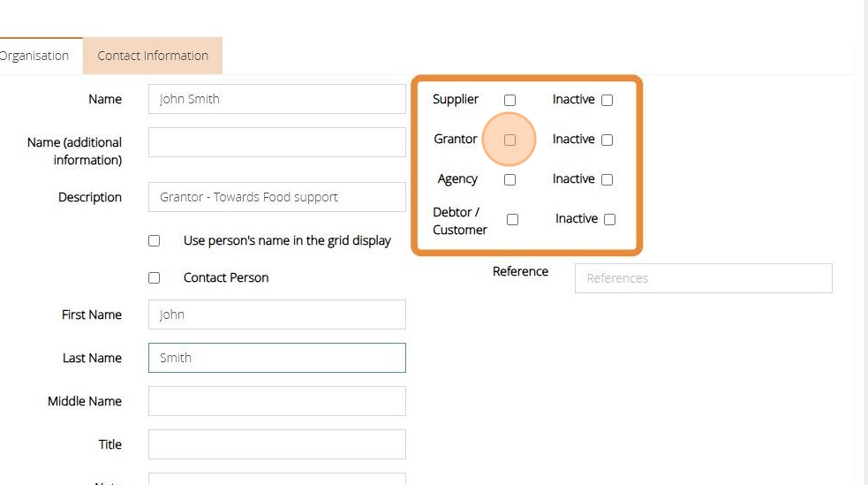Focus the Name (additional information) field
This screenshot has height=485, width=868.
point(276,142)
